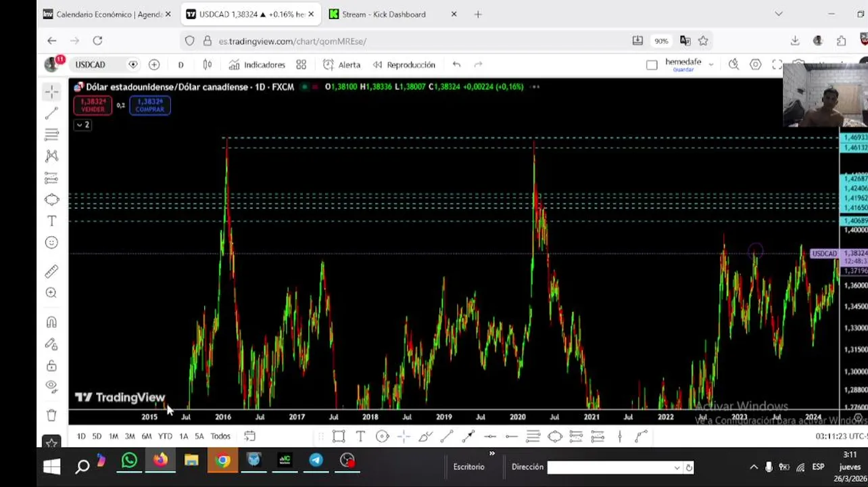868x487 pixels.
Task: Switch to Stream - Kick Dashboard tab
Action: tap(392, 14)
